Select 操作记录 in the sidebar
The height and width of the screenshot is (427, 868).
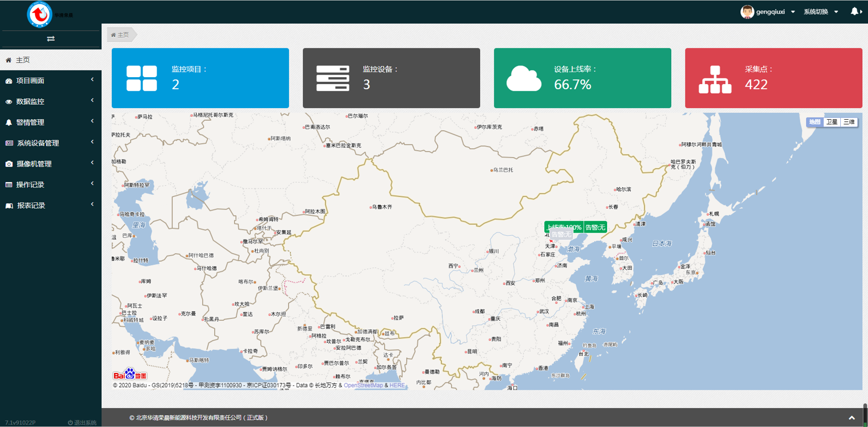[50, 185]
